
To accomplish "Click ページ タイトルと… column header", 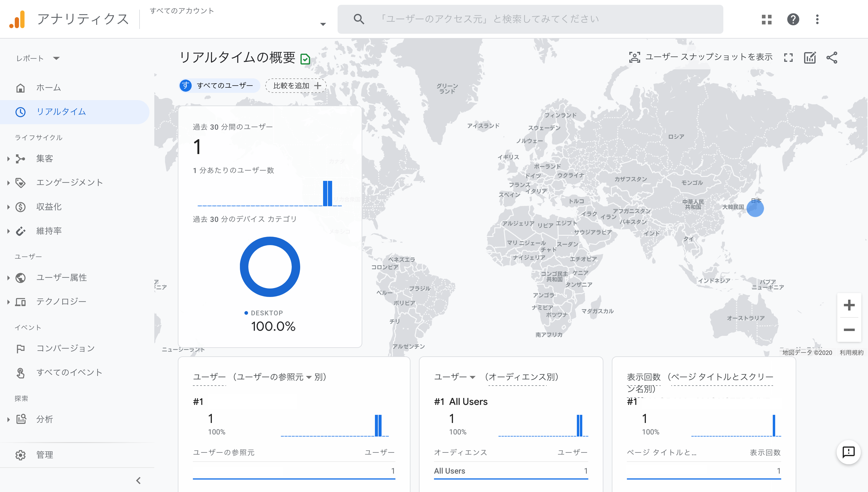I will click(661, 453).
